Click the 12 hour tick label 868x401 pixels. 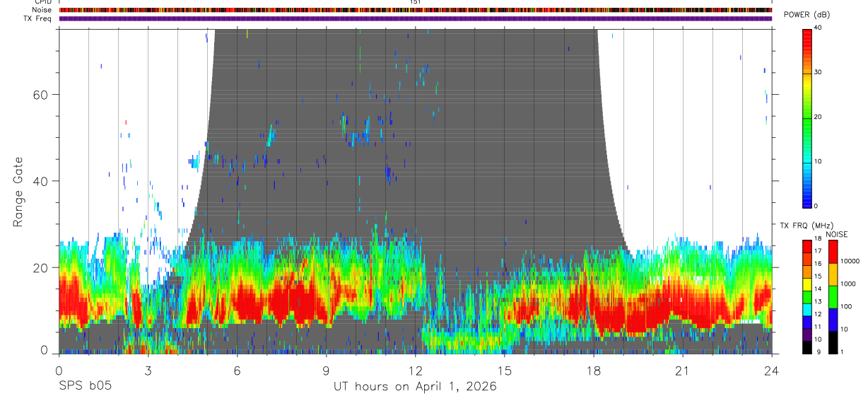click(416, 370)
